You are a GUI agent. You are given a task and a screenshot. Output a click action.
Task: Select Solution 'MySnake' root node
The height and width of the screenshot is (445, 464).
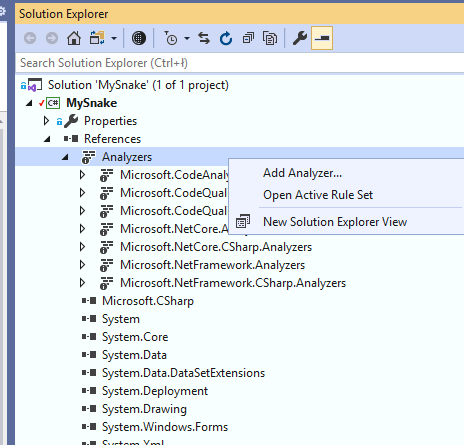tap(138, 85)
